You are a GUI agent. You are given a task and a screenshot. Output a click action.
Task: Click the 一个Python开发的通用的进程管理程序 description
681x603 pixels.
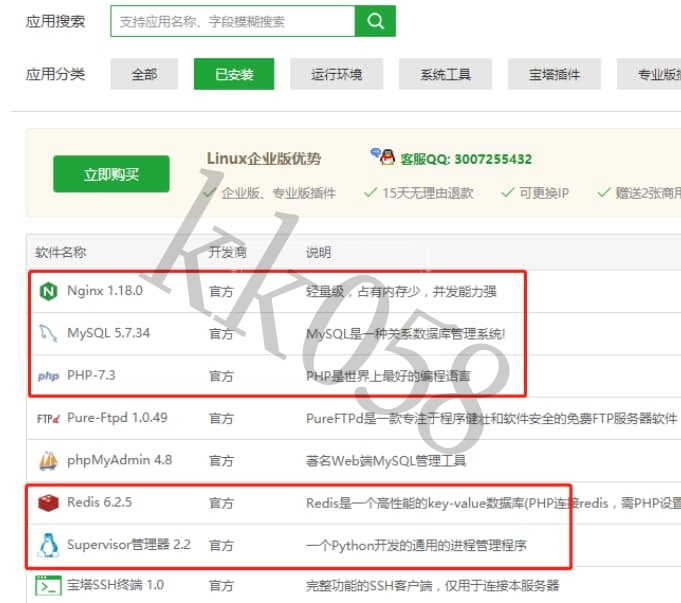tap(416, 545)
